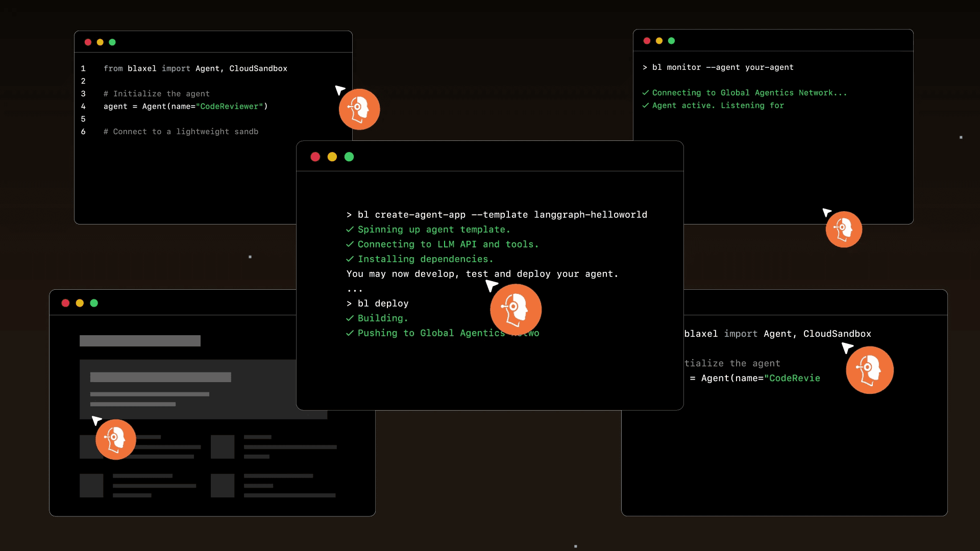The image size is (980, 551).
Task: Click the orange agent avatar over the center terminal
Action: pos(516,310)
